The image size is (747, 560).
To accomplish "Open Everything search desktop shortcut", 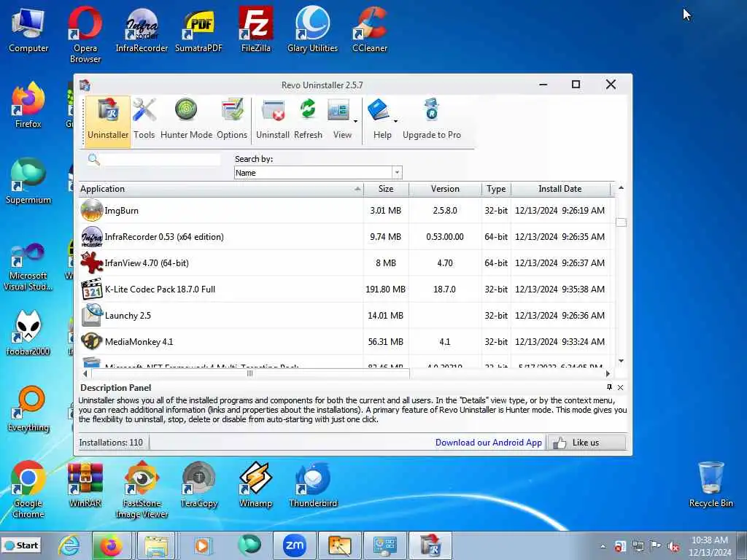I will (28, 408).
